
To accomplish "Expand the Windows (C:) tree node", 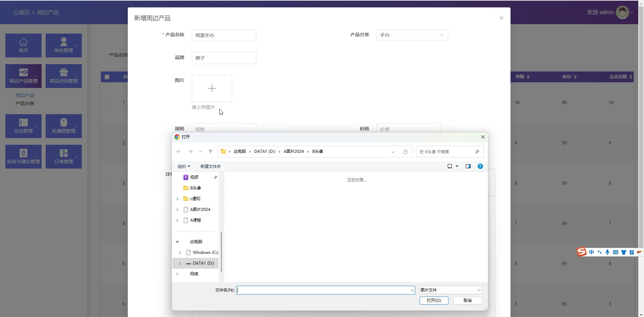I will click(x=180, y=253).
